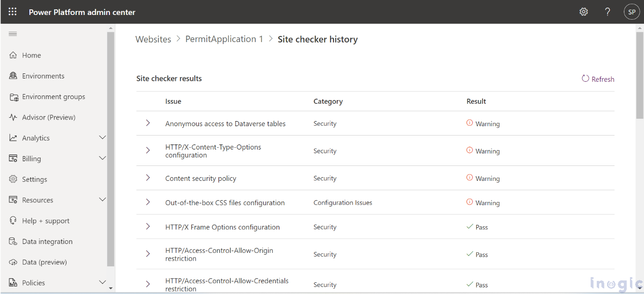Image resolution: width=644 pixels, height=294 pixels.
Task: Open the settings gear in header
Action: coord(584,12)
